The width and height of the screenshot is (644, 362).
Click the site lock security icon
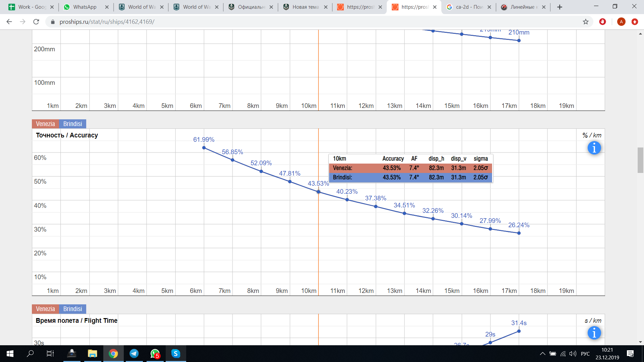pyautogui.click(x=53, y=22)
